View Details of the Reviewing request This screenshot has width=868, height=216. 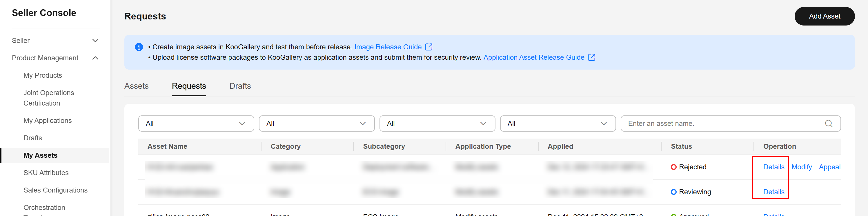pyautogui.click(x=774, y=192)
